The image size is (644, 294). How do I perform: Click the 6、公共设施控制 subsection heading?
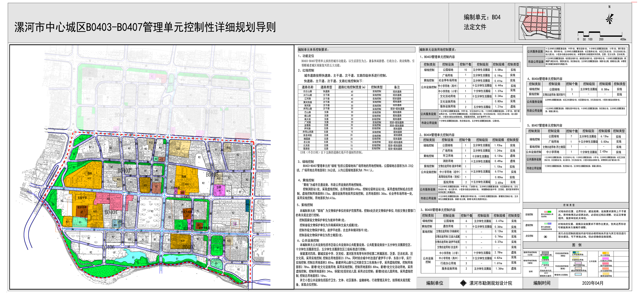[308, 241]
